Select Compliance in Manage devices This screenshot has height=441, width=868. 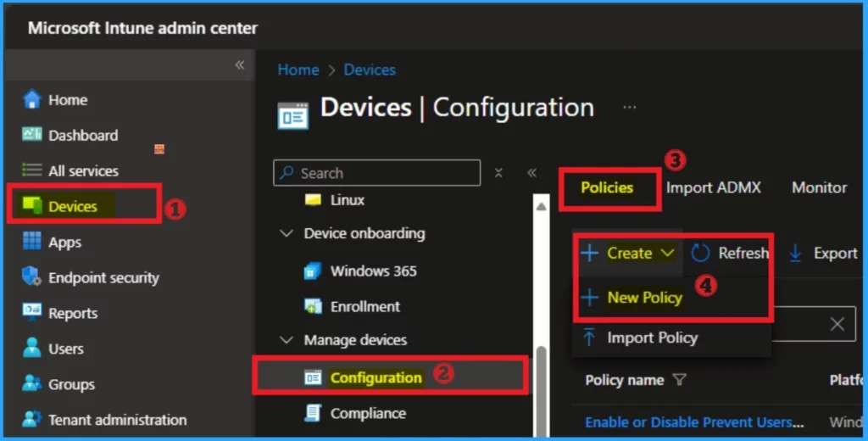[x=368, y=413]
